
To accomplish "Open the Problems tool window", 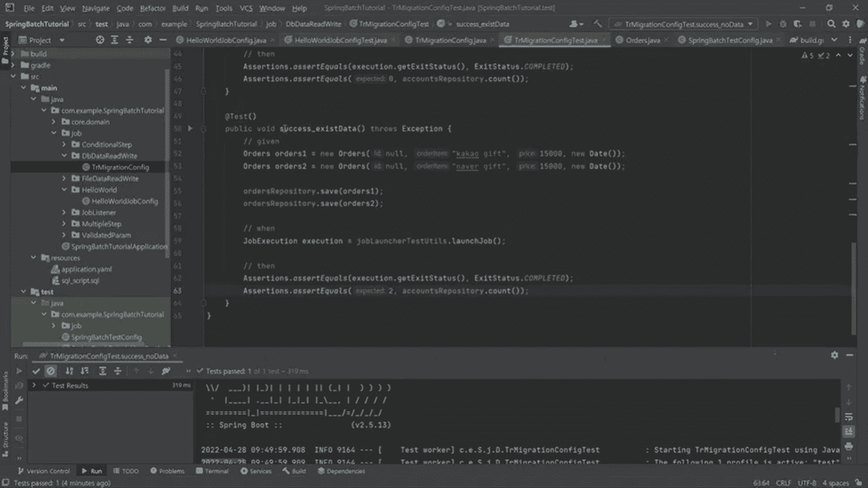I will click(x=167, y=471).
